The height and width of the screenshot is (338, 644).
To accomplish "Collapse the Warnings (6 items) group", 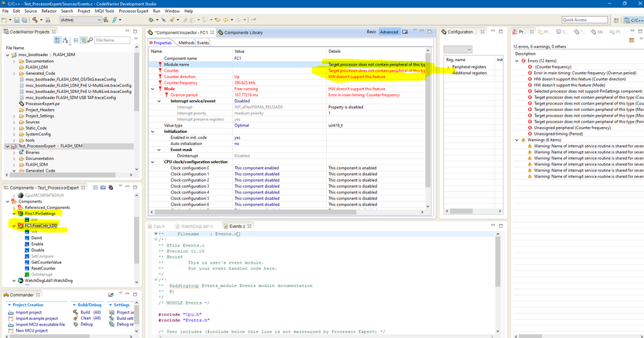I will coord(516,140).
